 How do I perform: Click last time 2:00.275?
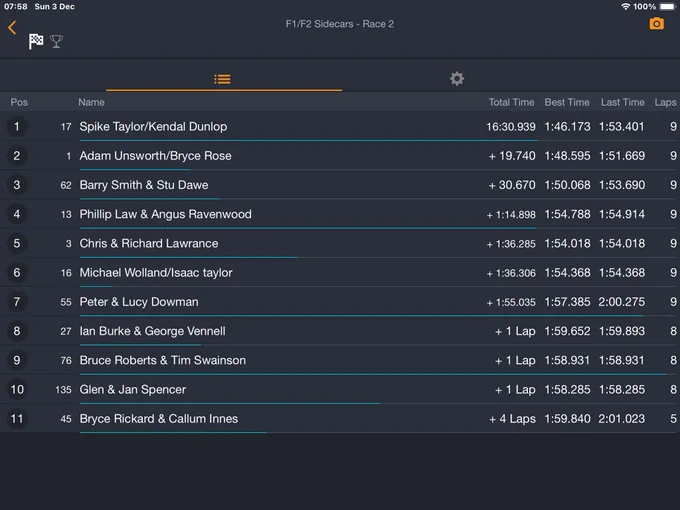click(x=621, y=302)
